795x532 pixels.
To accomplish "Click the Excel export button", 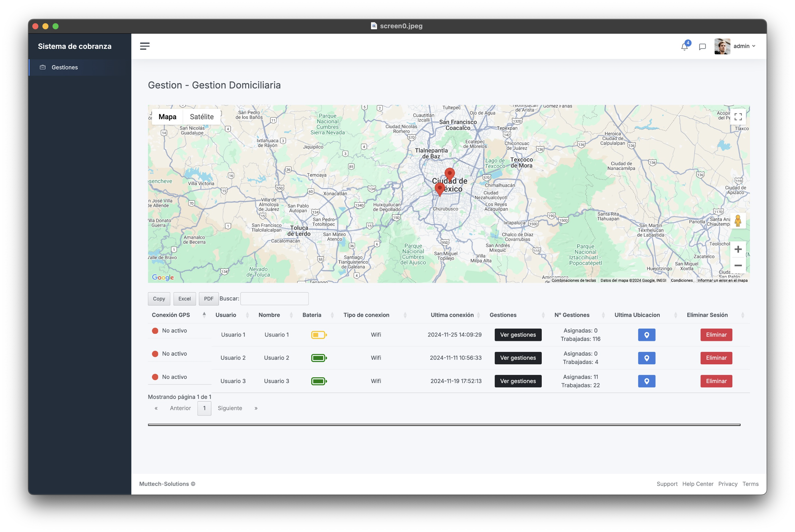I will (x=184, y=299).
